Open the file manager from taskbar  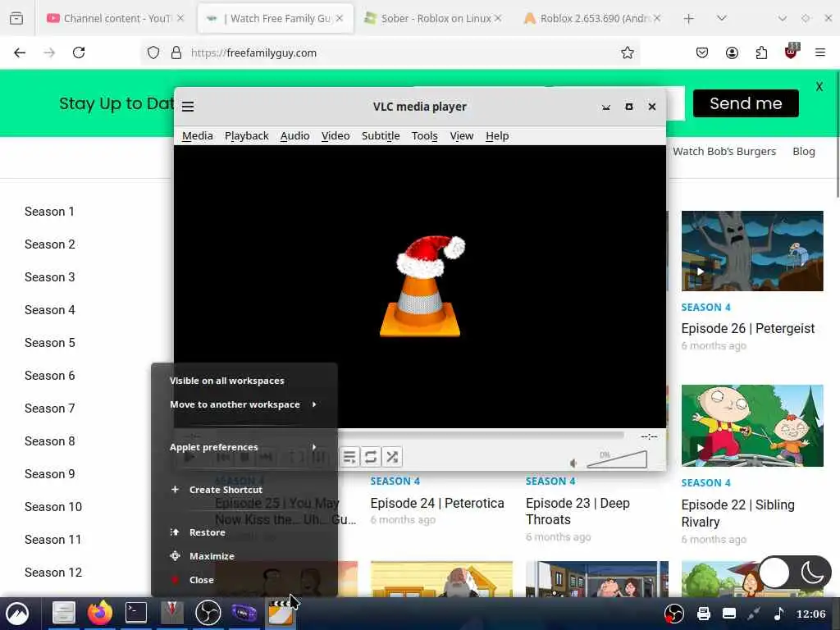[63, 613]
